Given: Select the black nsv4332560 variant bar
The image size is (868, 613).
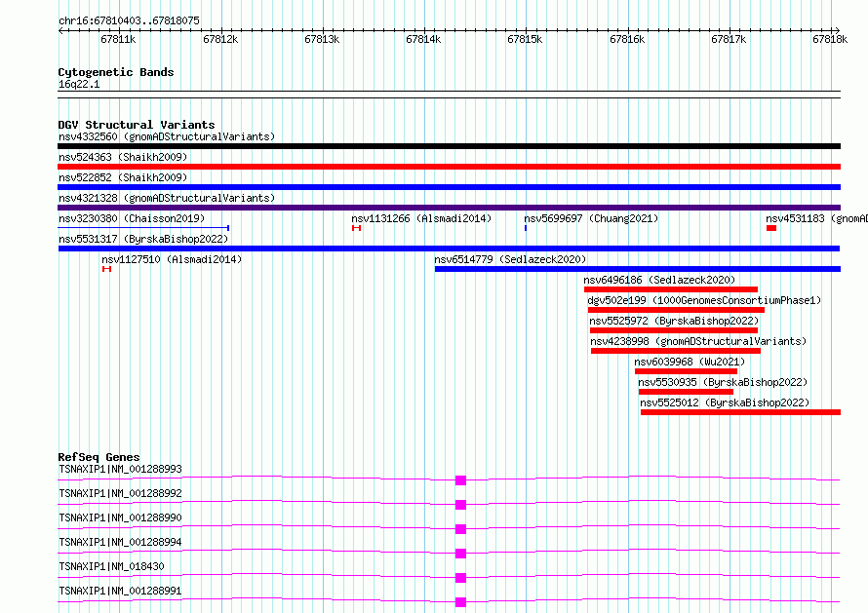Looking at the screenshot, I should [449, 146].
